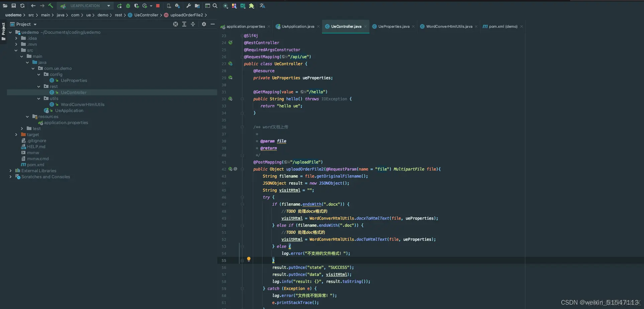This screenshot has height=309, width=644.
Task: Stop the application with the red square
Action: point(158,6)
